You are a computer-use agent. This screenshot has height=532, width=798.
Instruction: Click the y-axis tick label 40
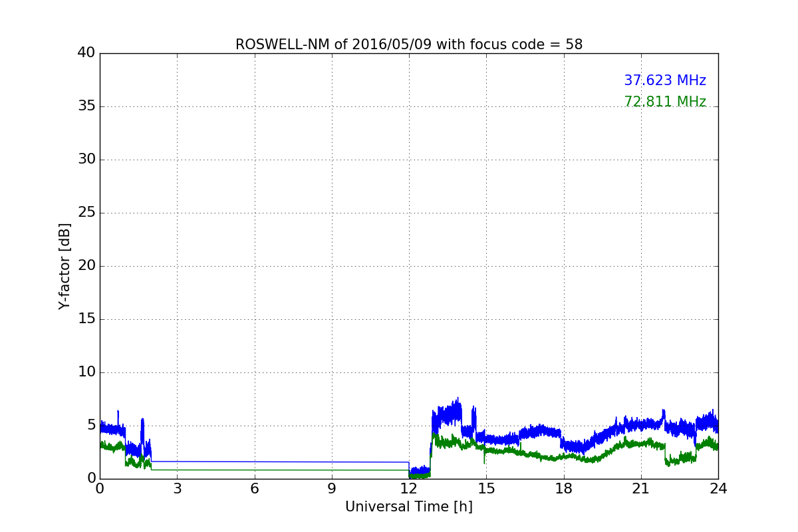(x=86, y=53)
